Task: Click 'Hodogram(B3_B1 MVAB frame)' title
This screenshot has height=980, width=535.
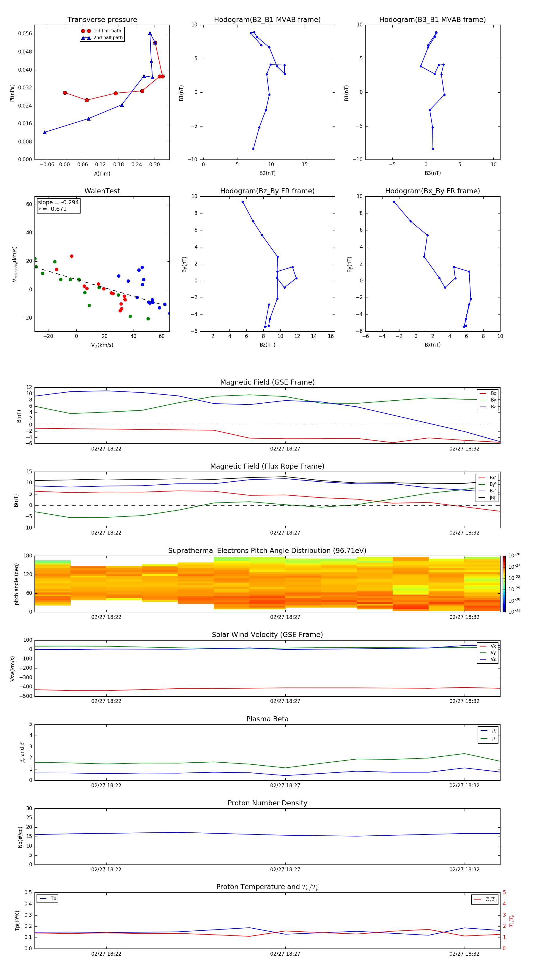Action: 432,20
